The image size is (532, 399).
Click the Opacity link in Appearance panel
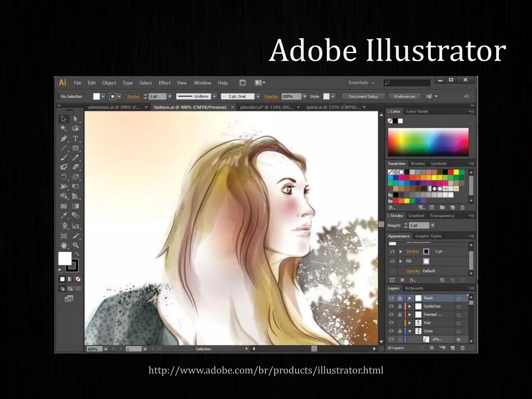tap(413, 271)
